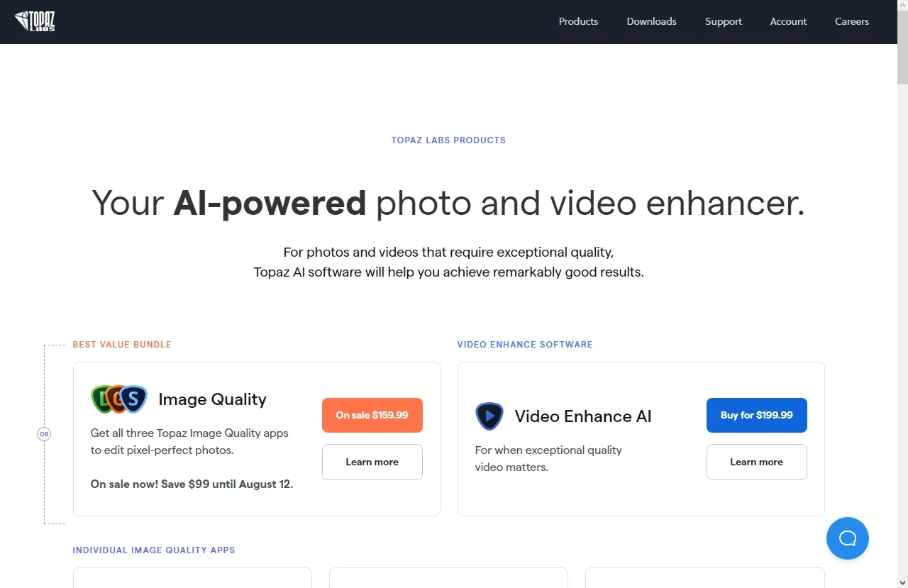The image size is (908, 588).
Task: Learn more about Image Quality bundle
Action: click(x=372, y=462)
